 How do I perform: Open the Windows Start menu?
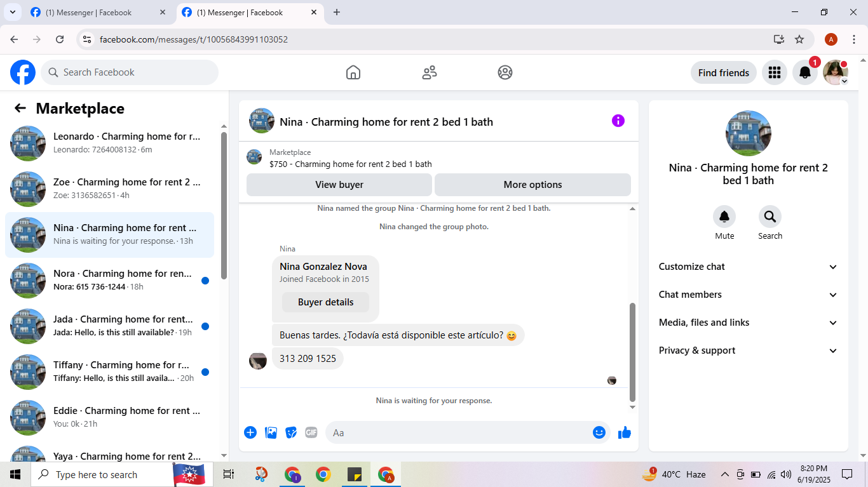(x=15, y=474)
